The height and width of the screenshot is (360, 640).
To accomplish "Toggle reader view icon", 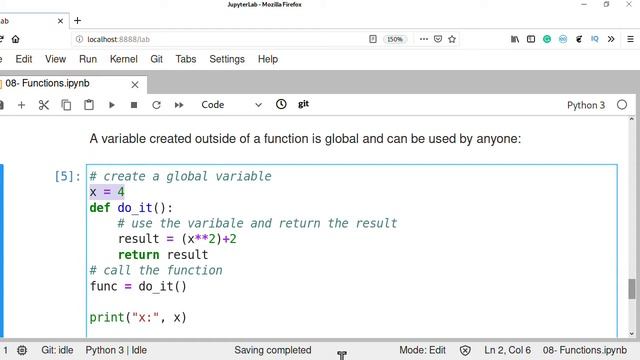I will [373, 39].
